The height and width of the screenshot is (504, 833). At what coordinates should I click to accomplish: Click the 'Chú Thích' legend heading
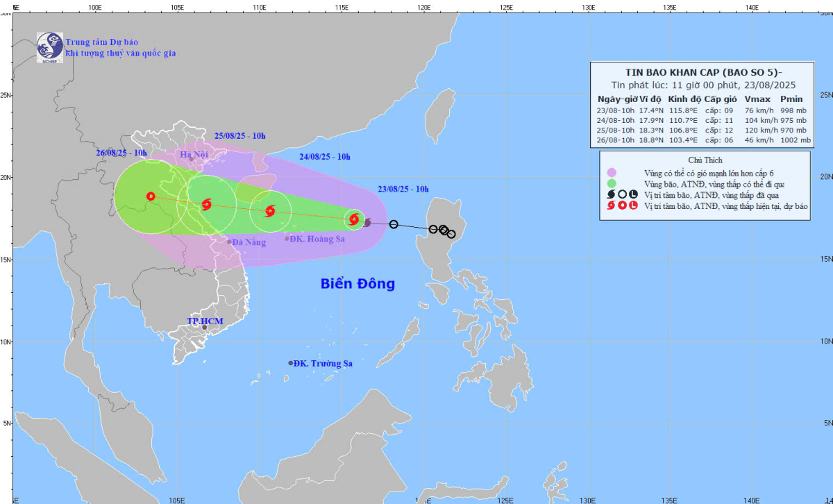704,160
